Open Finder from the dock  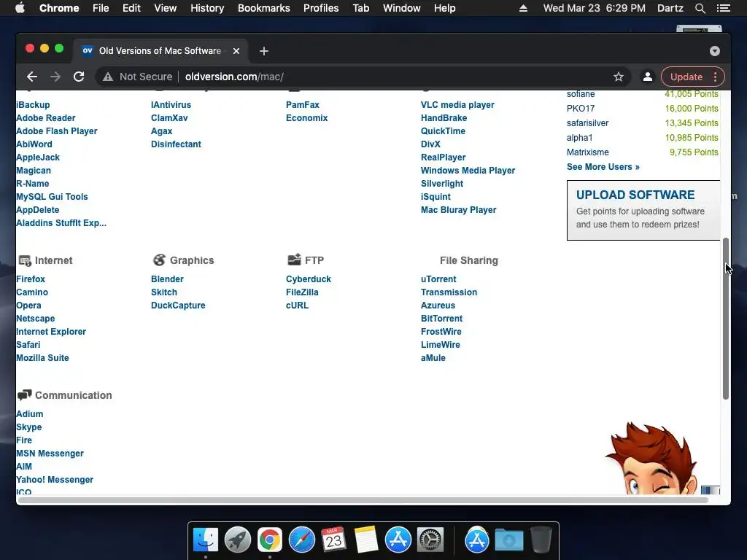pos(206,540)
